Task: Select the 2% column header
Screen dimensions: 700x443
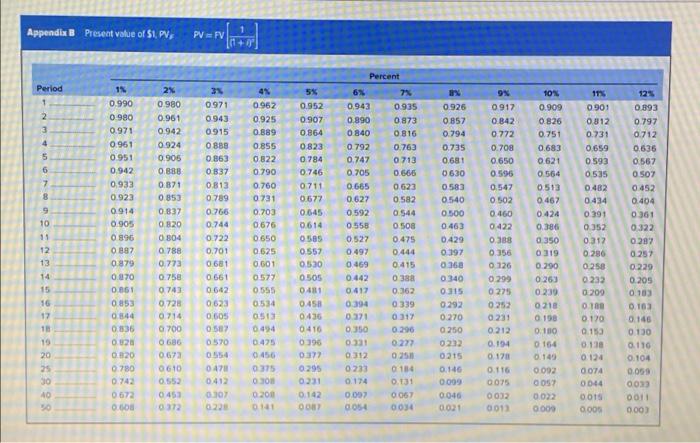Action: (169, 90)
